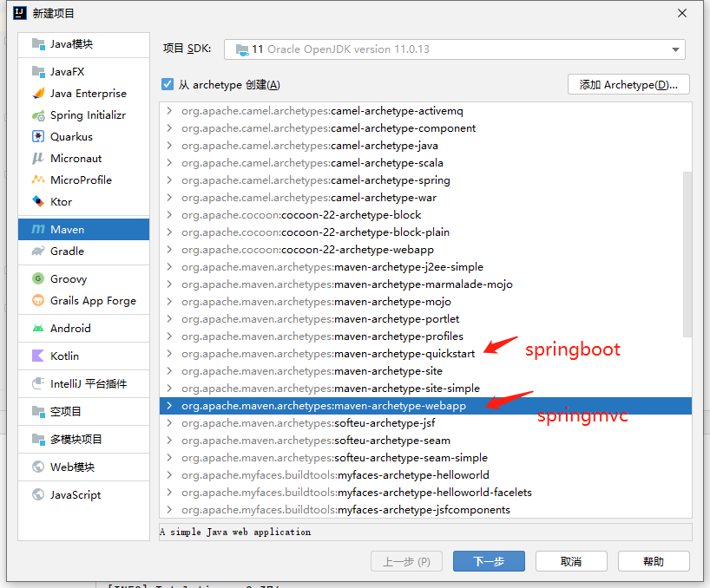Expand myfaces-archetype-helloworld entry
This screenshot has width=710, height=588.
(169, 475)
